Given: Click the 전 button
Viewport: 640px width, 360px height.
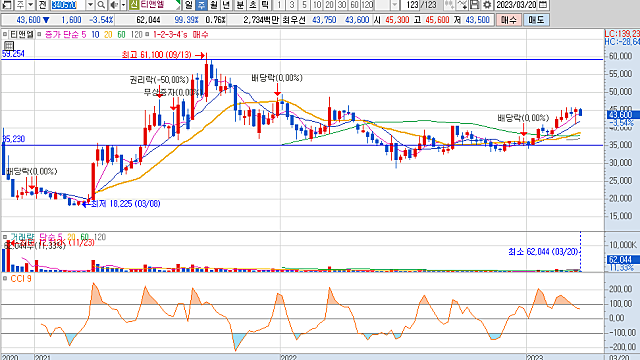Looking at the screenshot, I should (42, 5).
